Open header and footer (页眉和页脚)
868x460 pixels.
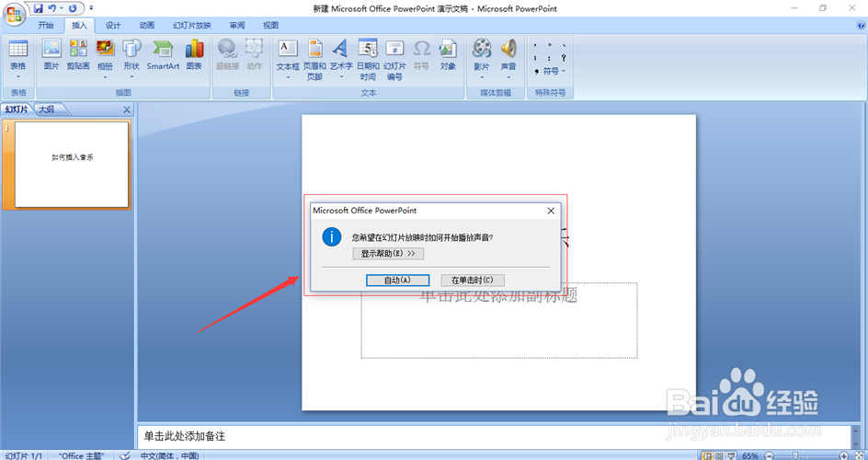pyautogui.click(x=315, y=60)
